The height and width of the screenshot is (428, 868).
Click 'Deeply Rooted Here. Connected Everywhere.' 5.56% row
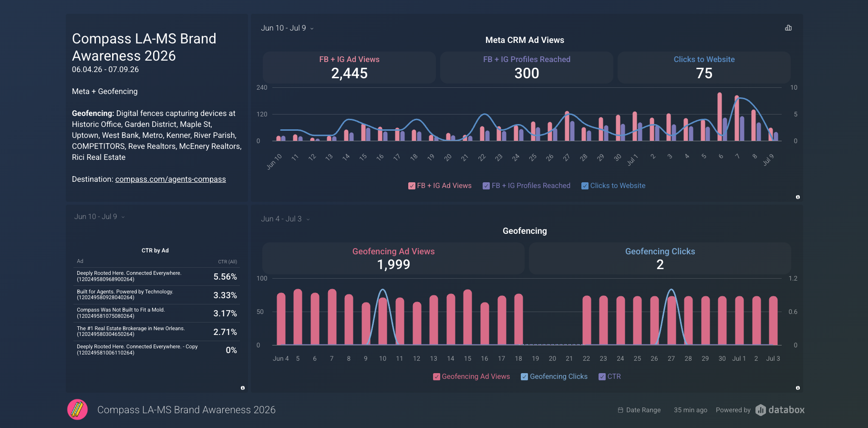[x=157, y=277]
